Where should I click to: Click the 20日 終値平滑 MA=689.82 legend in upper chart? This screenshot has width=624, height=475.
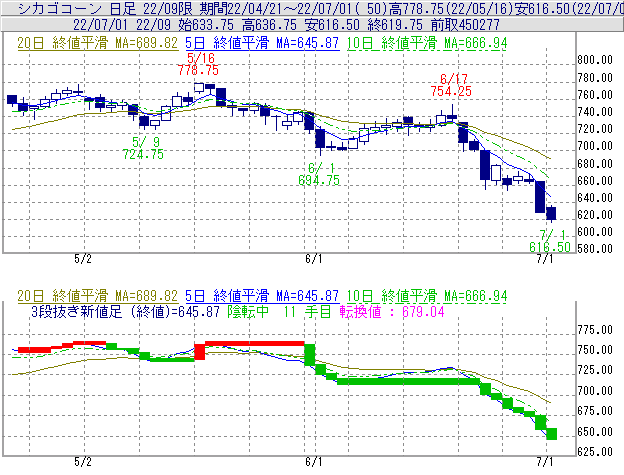(x=98, y=43)
